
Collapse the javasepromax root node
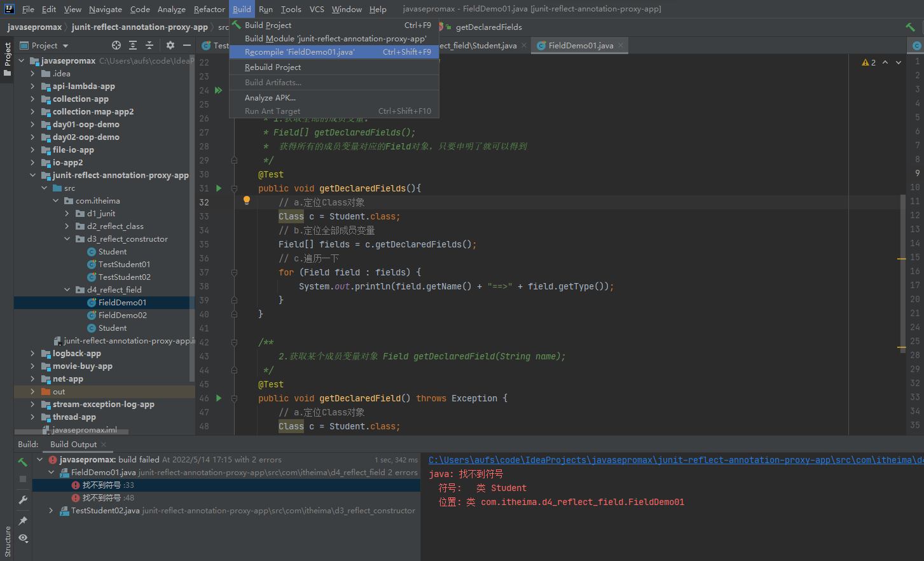coord(22,61)
